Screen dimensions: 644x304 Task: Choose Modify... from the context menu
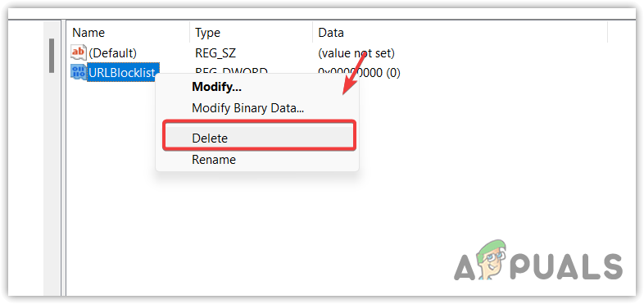216,87
